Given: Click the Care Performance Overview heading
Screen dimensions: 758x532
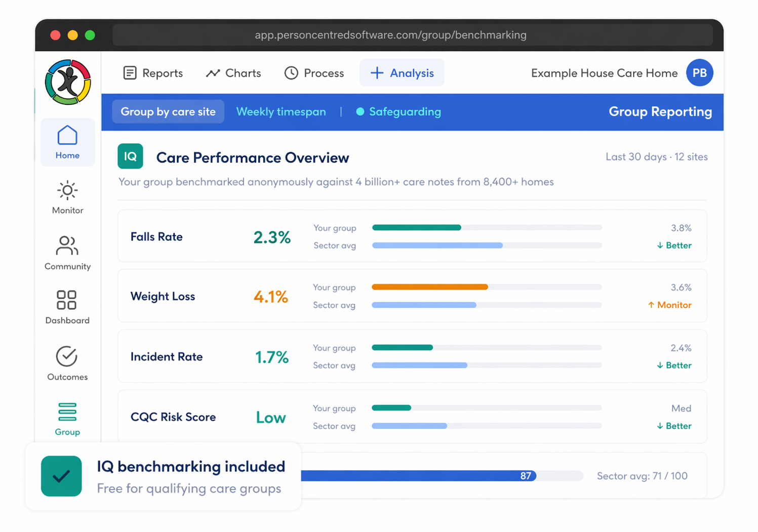Looking at the screenshot, I should coord(253,158).
